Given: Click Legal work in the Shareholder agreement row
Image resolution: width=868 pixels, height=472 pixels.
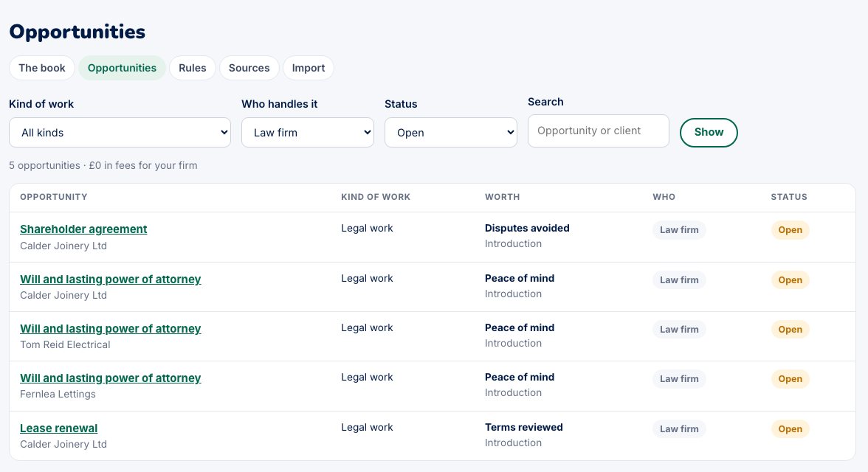Looking at the screenshot, I should [x=367, y=228].
